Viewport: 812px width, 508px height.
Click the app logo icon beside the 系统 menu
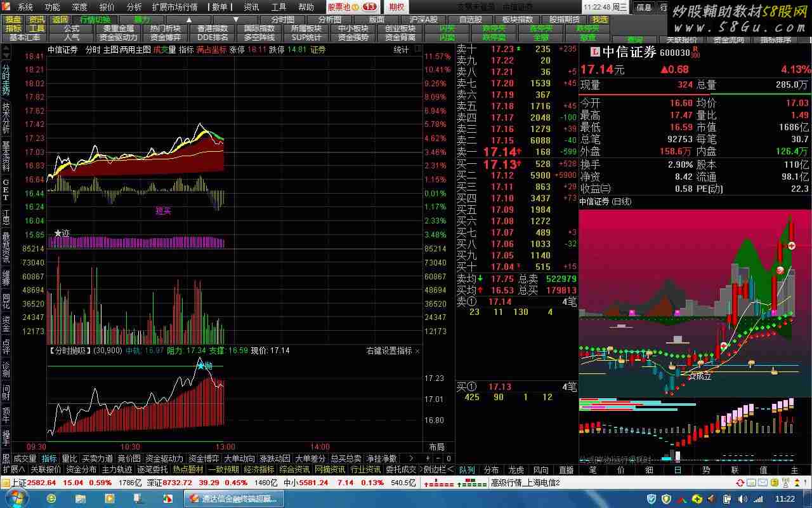click(x=6, y=7)
